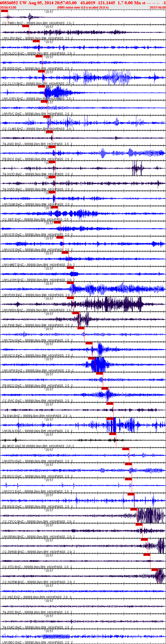Click the red pick marker on CC.TMBU trace
The height and width of the screenshot is (644, 166).
[x=4, y=11]
